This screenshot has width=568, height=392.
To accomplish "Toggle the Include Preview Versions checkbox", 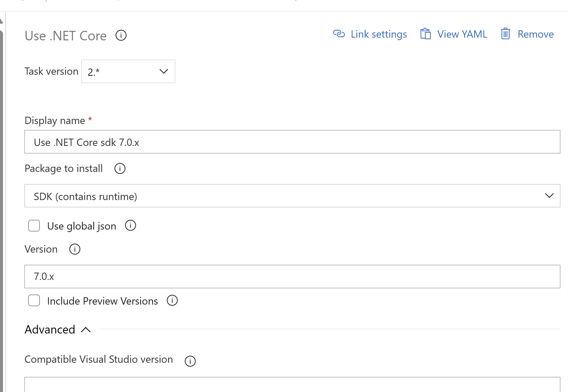I will 34,300.
